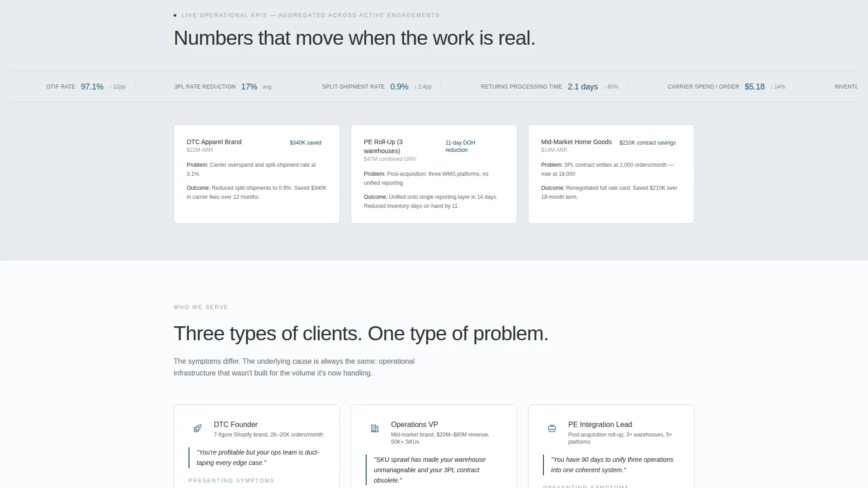This screenshot has width=868, height=488.
Task: Click the Returns Processing Time 2.1 days value
Action: (583, 87)
